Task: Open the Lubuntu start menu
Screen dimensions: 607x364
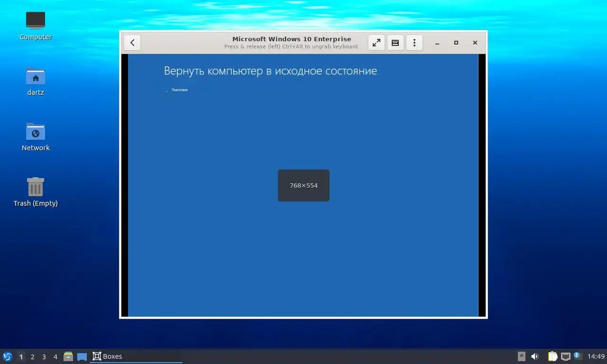Action: click(8, 356)
